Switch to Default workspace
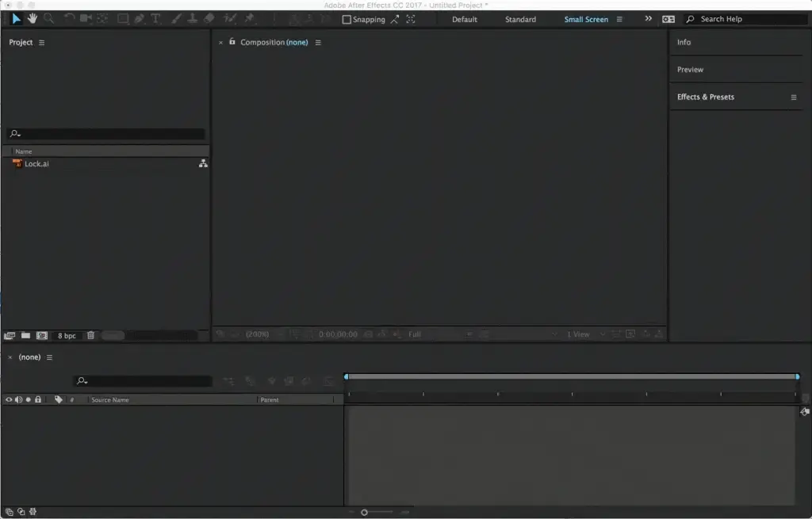The height and width of the screenshot is (519, 812). click(465, 19)
